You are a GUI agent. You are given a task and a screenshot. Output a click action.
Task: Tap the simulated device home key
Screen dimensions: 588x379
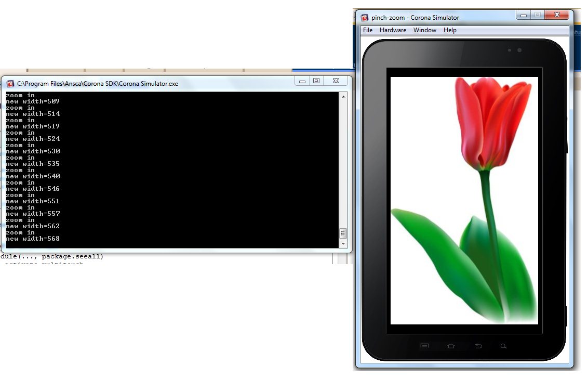[451, 346]
